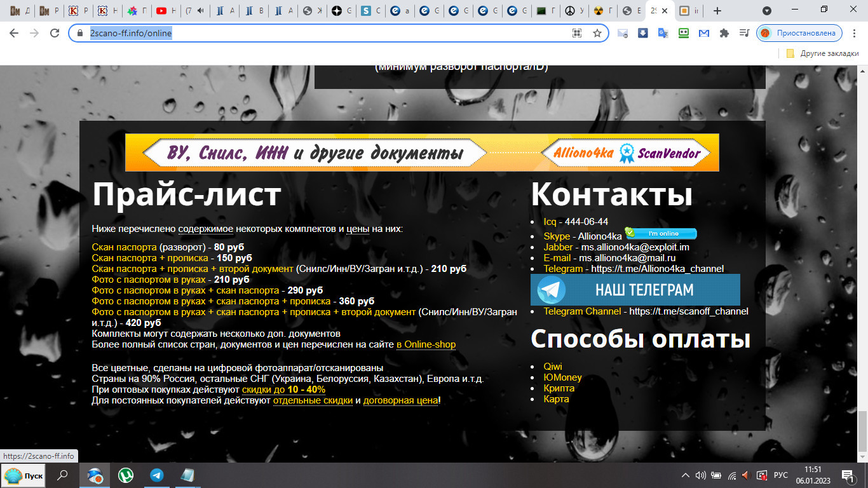The width and height of the screenshot is (868, 488).
Task: Open the green robot extension icon
Action: [x=683, y=33]
